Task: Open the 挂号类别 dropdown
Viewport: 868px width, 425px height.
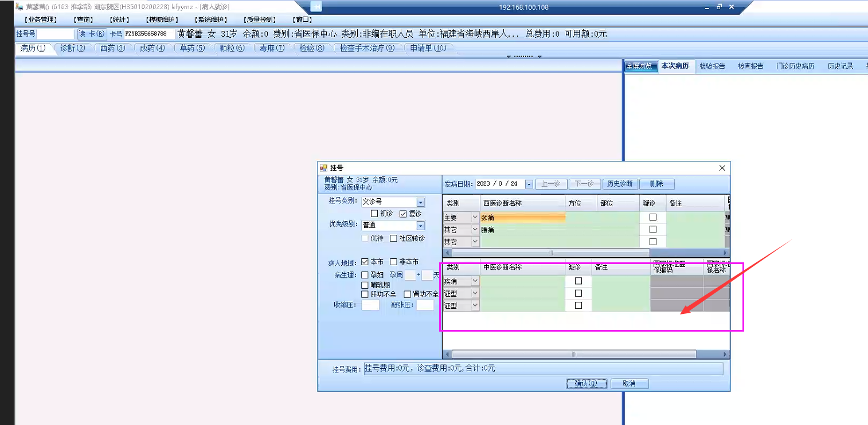Action: coord(420,202)
